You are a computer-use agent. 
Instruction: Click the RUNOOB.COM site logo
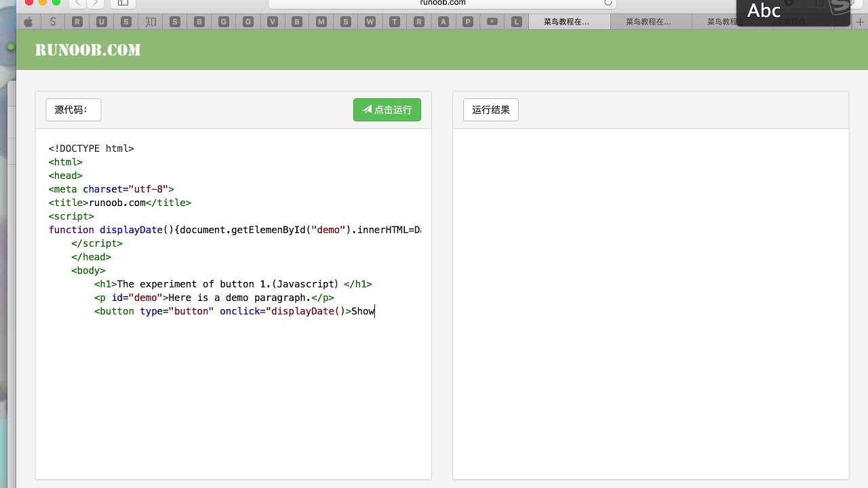coord(87,49)
